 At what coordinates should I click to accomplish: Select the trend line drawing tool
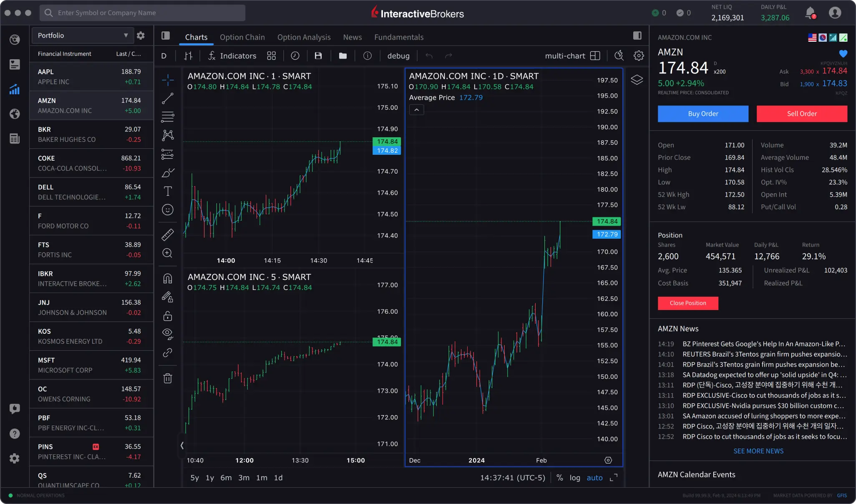click(167, 98)
